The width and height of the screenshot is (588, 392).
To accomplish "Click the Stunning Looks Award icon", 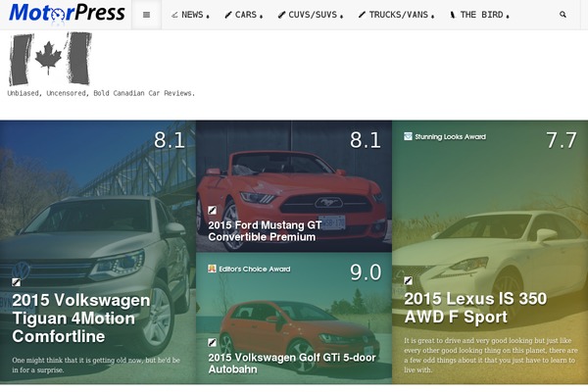I will tap(408, 136).
